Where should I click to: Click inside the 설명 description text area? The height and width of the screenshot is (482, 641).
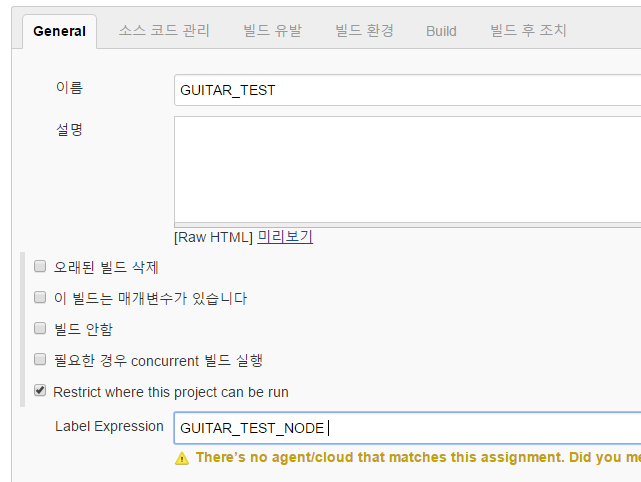pyautogui.click(x=408, y=169)
